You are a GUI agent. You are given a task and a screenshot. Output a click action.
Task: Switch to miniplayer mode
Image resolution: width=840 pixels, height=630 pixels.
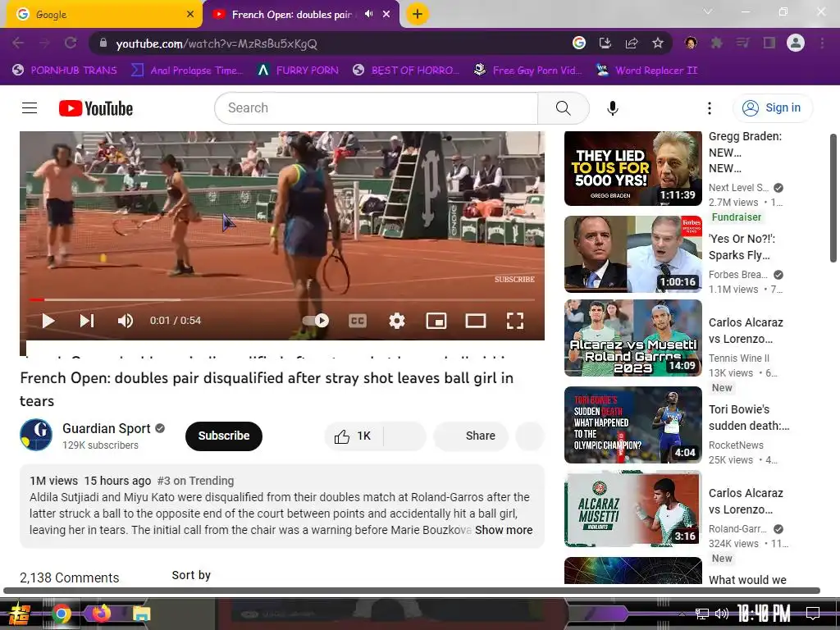click(x=436, y=321)
